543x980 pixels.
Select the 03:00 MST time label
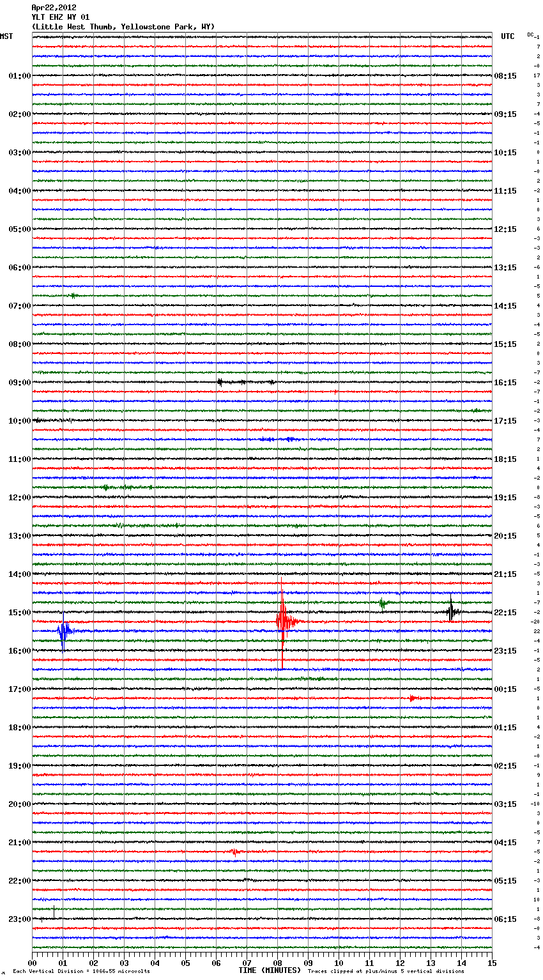click(x=19, y=153)
